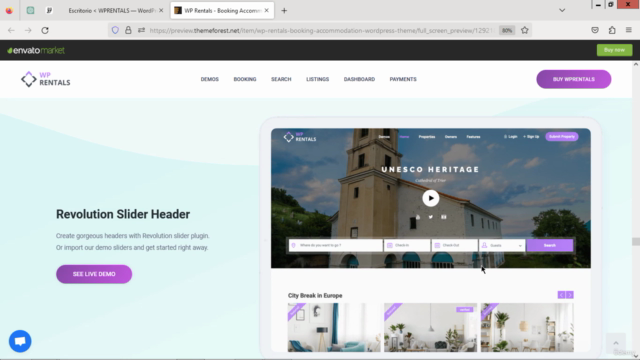Click the Firefox logo icon in tab bar
Image resolution: width=640 pixels, height=360 pixels.
pyautogui.click(x=9, y=11)
